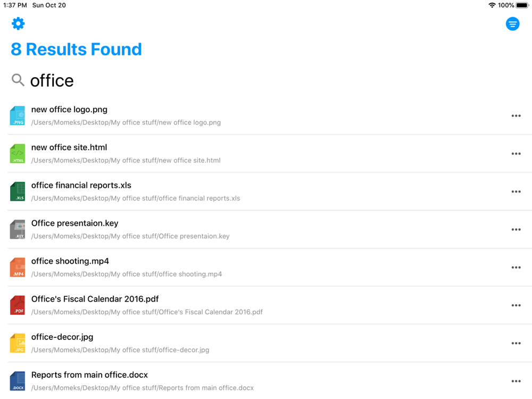Click the PNG file icon for new office logo
Viewport: 532px width, 399px height.
[x=18, y=115]
